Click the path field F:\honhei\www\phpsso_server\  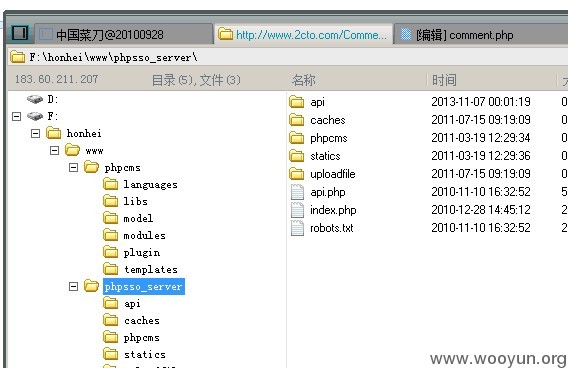pyautogui.click(x=288, y=57)
